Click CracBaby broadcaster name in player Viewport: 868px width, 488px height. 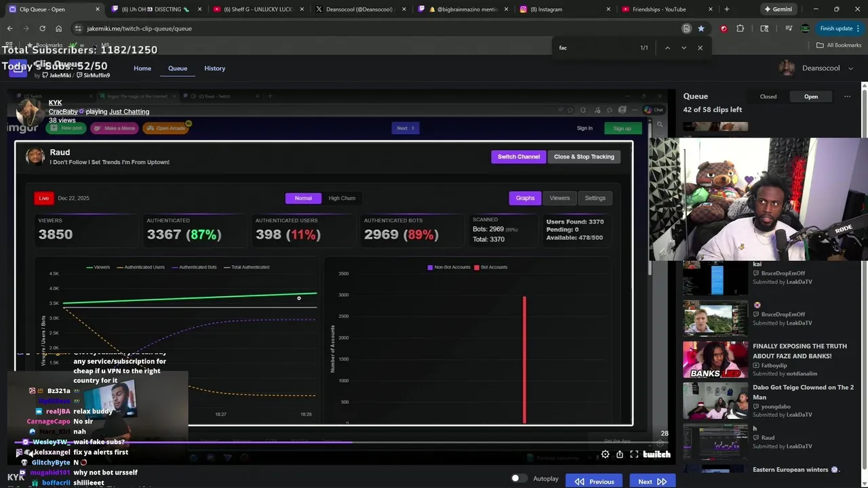[63, 111]
